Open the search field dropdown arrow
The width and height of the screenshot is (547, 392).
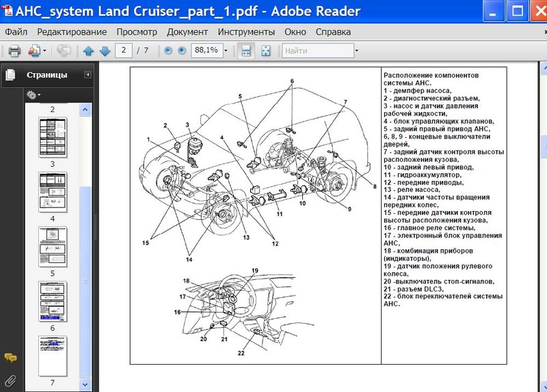(356, 51)
